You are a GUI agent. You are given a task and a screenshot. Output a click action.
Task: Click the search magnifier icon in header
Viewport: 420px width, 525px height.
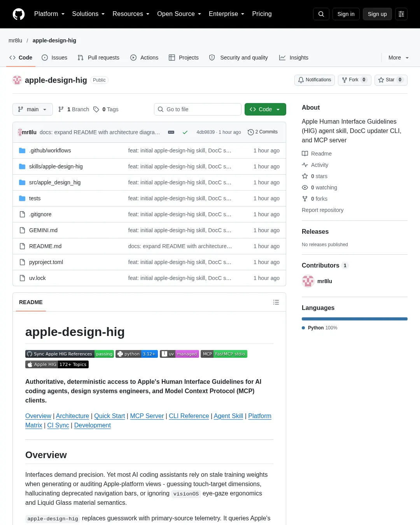tap(321, 14)
